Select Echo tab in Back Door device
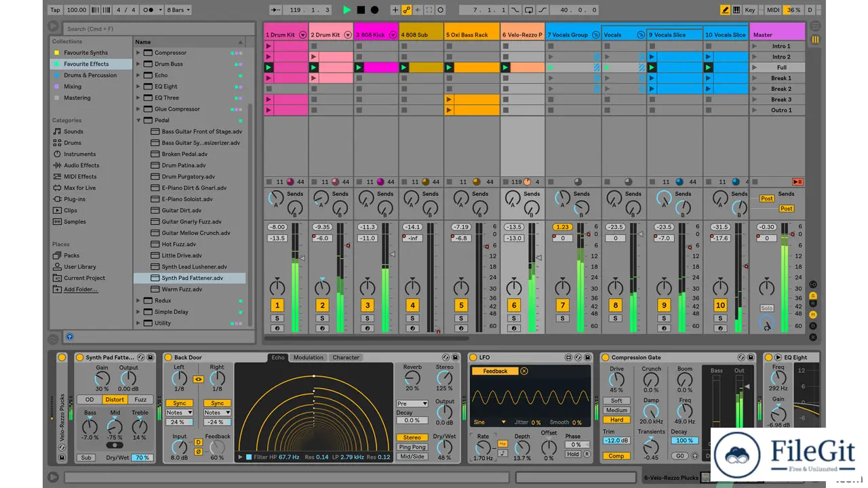 (279, 357)
